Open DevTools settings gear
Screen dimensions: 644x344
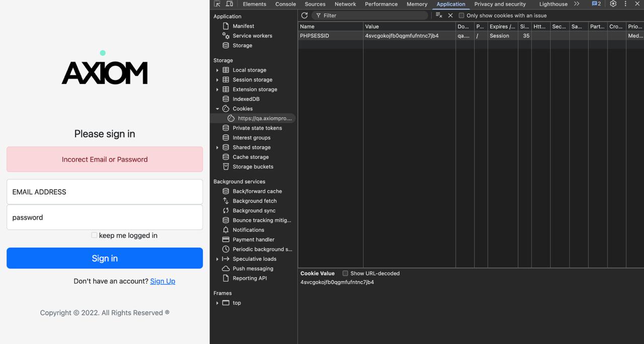(x=613, y=4)
